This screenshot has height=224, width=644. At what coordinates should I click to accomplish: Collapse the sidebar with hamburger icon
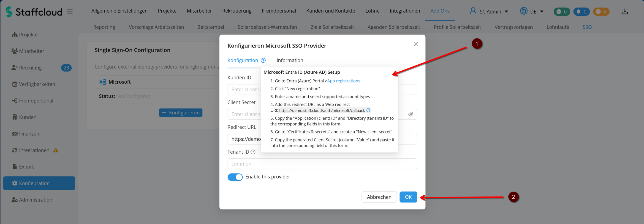click(70, 11)
